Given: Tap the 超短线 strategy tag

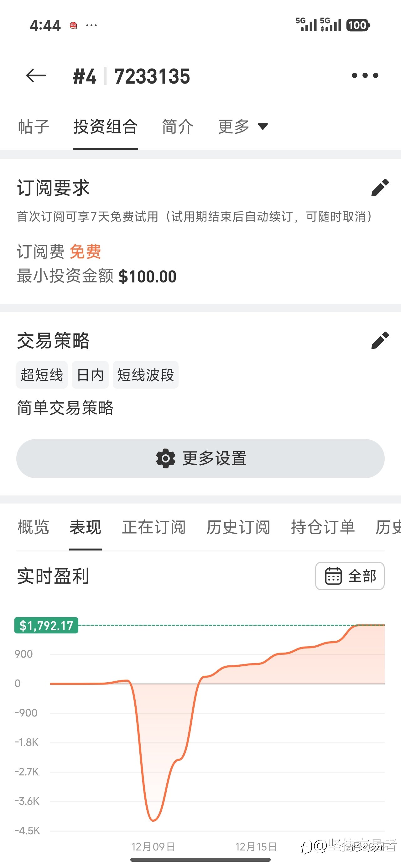Looking at the screenshot, I should [x=42, y=375].
